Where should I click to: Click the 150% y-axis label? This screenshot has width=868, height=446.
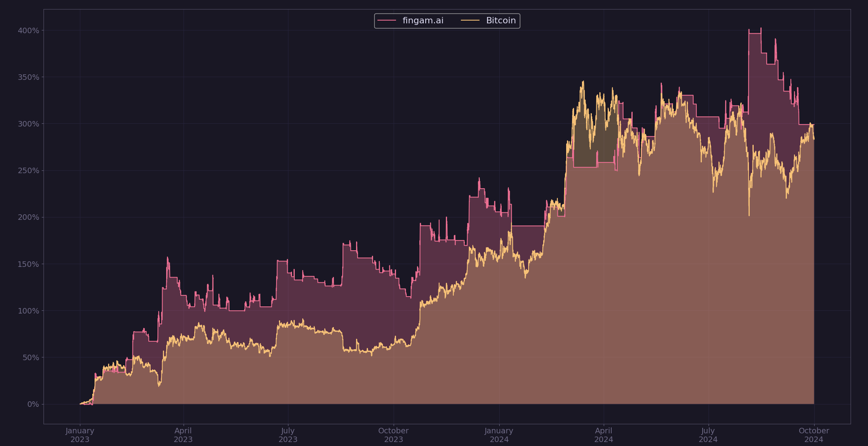point(28,264)
